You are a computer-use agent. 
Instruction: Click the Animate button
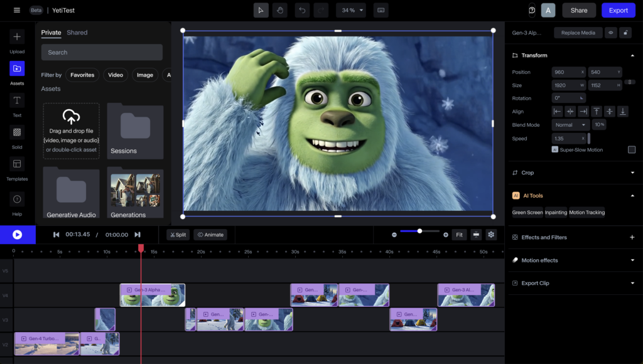[210, 235]
